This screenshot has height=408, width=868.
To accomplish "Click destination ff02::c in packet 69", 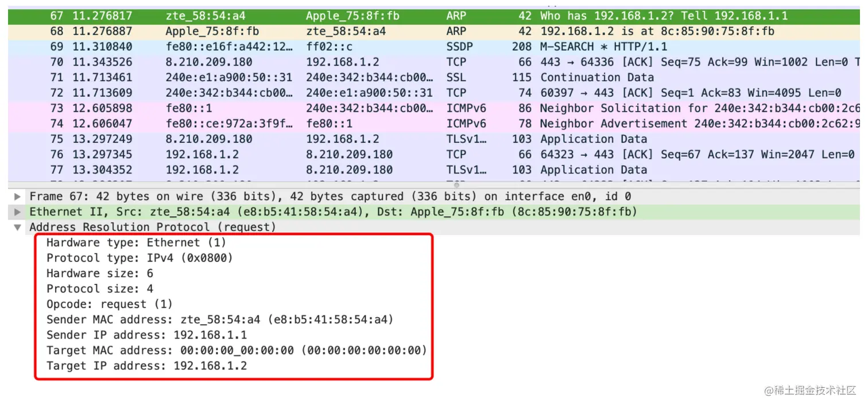I will click(x=329, y=47).
